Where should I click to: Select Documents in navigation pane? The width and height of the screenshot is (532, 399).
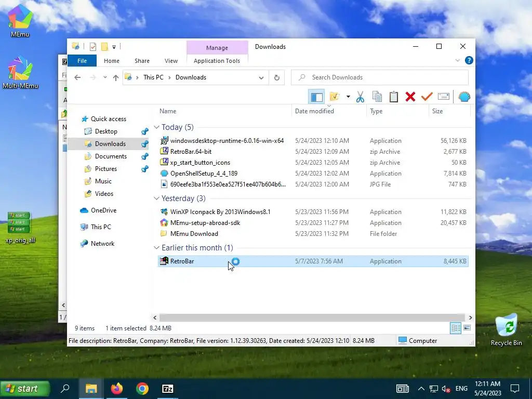click(111, 156)
